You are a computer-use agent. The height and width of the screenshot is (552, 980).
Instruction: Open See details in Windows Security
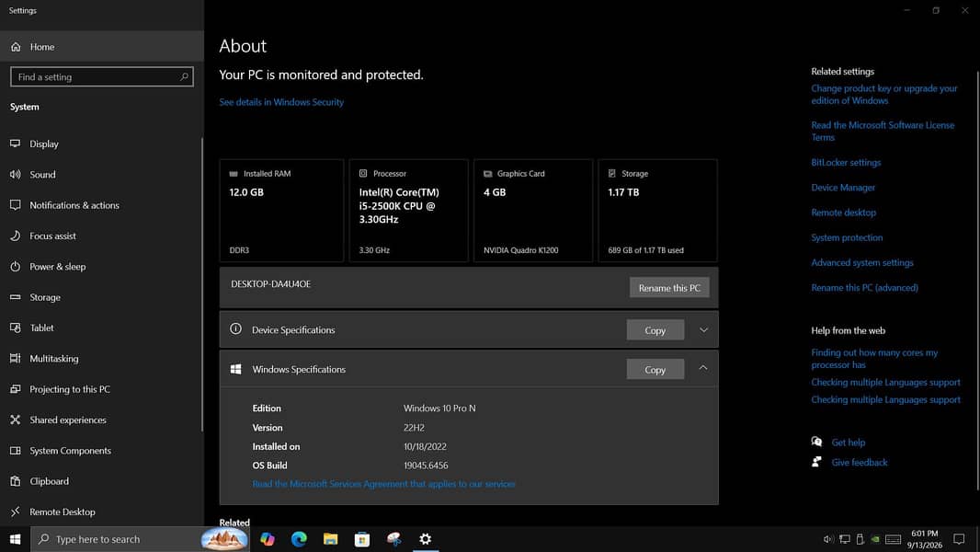(281, 102)
